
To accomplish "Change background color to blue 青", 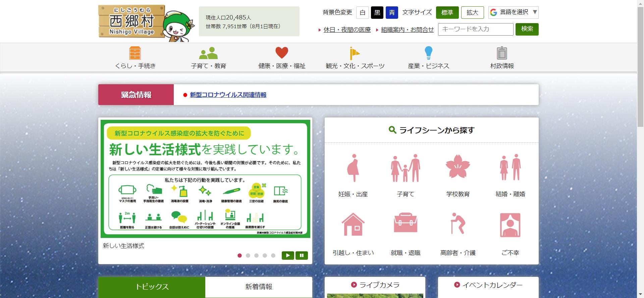I will pyautogui.click(x=392, y=13).
